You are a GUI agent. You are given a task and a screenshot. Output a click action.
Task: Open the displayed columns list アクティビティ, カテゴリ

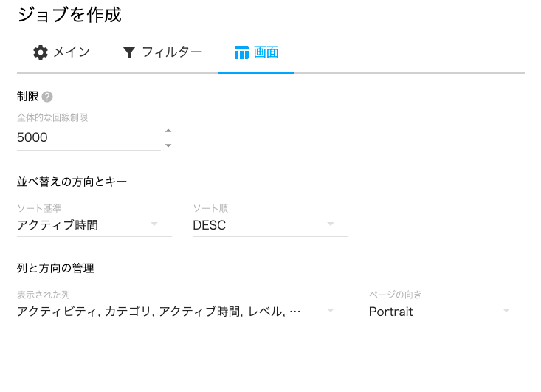coord(159,312)
